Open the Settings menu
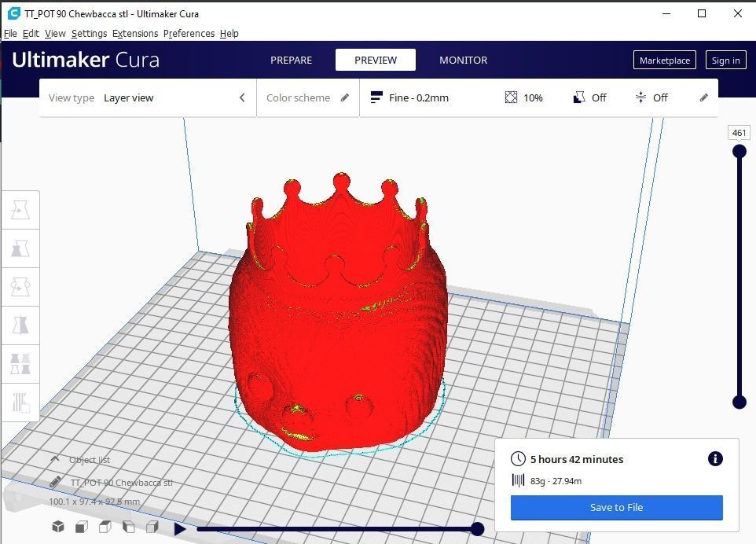Viewport: 756px width, 544px height. pyautogui.click(x=90, y=33)
